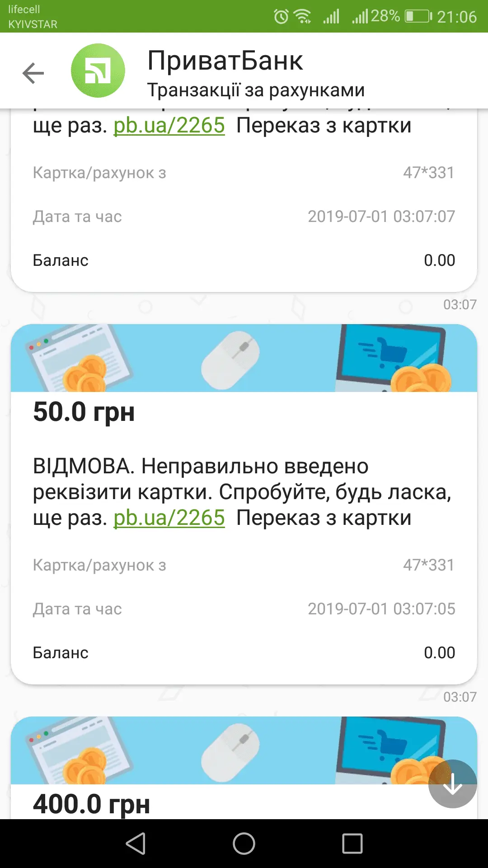Tap the Транзакції за рахунками subtitle
This screenshot has height=868, width=488.
(x=256, y=90)
